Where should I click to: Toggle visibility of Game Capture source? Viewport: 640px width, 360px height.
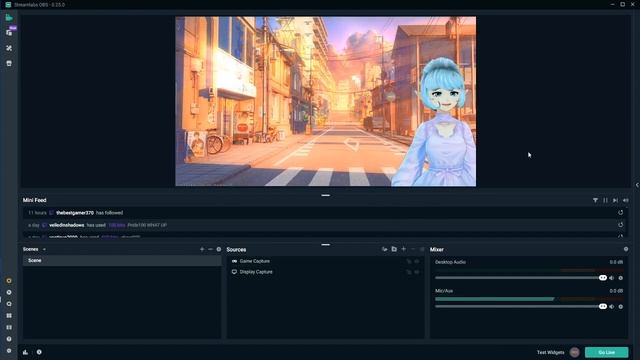(417, 261)
